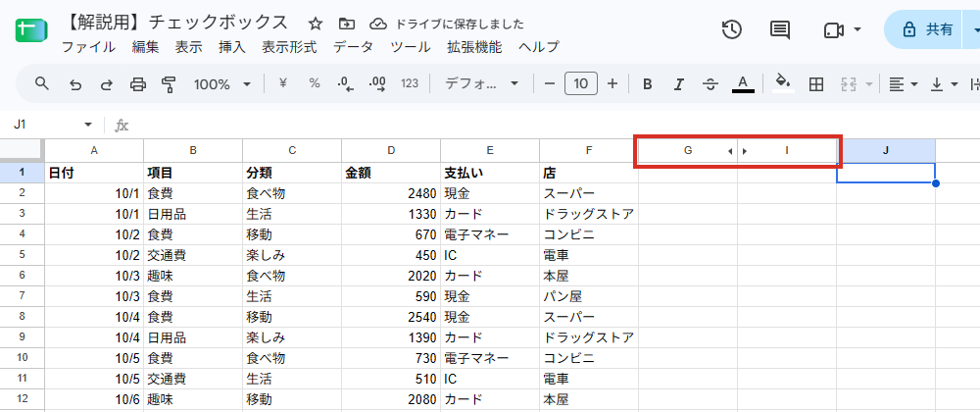This screenshot has width=980, height=412.
Task: Open the 表示 menu
Action: click(189, 47)
